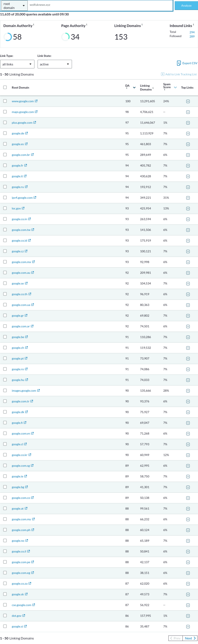
Task: Open external link icon beside www.google.com
Action: (x=36, y=101)
